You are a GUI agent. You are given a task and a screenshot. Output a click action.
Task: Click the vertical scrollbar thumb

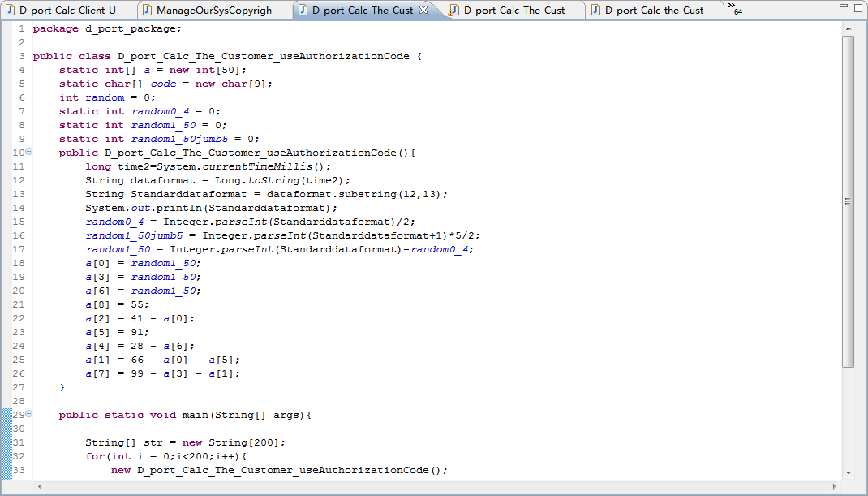pos(848,201)
